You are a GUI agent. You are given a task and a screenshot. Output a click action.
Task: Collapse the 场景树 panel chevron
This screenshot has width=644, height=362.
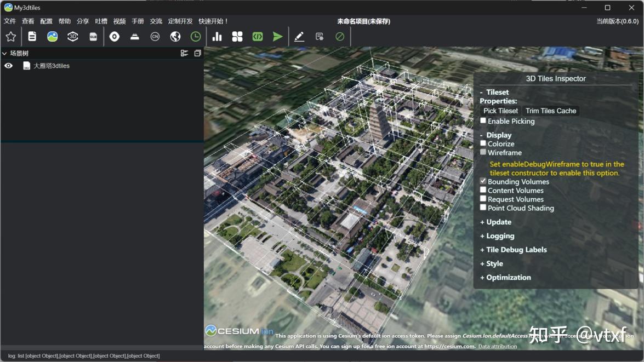(x=4, y=54)
